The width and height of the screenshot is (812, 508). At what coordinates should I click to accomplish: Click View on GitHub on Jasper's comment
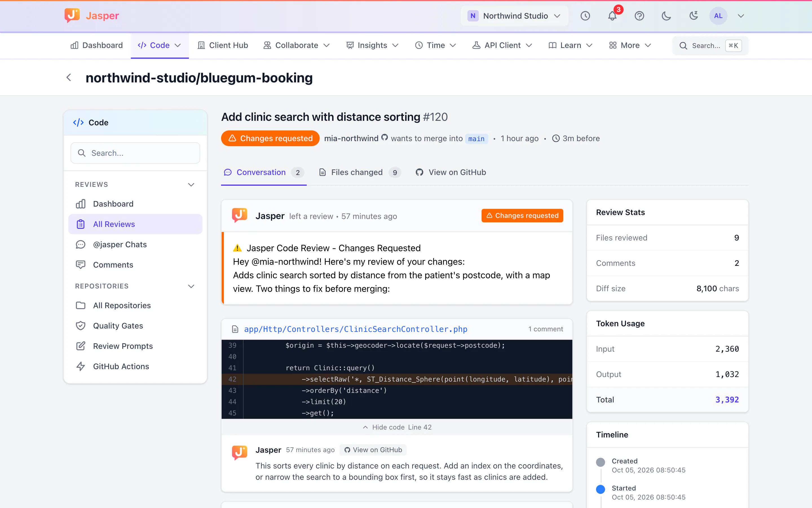point(373,450)
